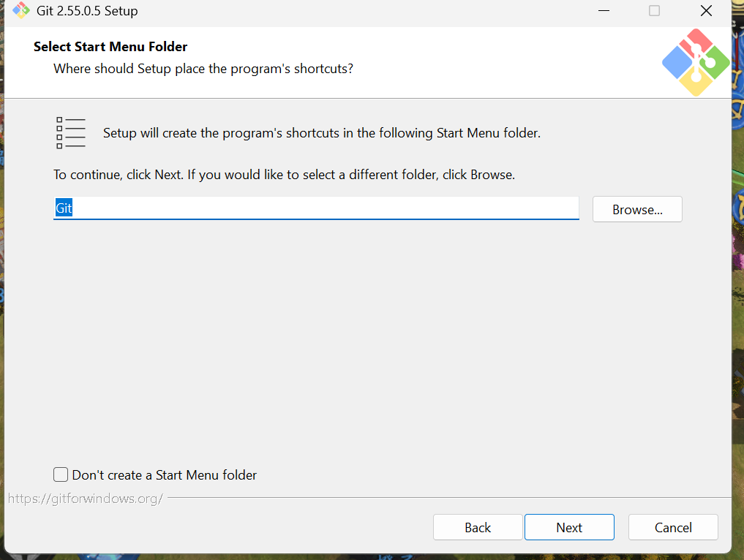Click the "To continue, click Next" instruction text
744x560 pixels.
[x=285, y=175]
